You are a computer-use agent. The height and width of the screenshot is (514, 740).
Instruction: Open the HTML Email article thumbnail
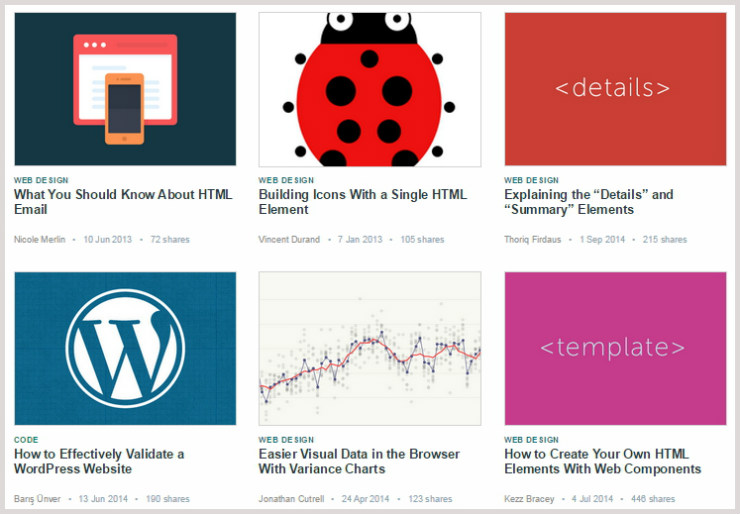point(125,89)
